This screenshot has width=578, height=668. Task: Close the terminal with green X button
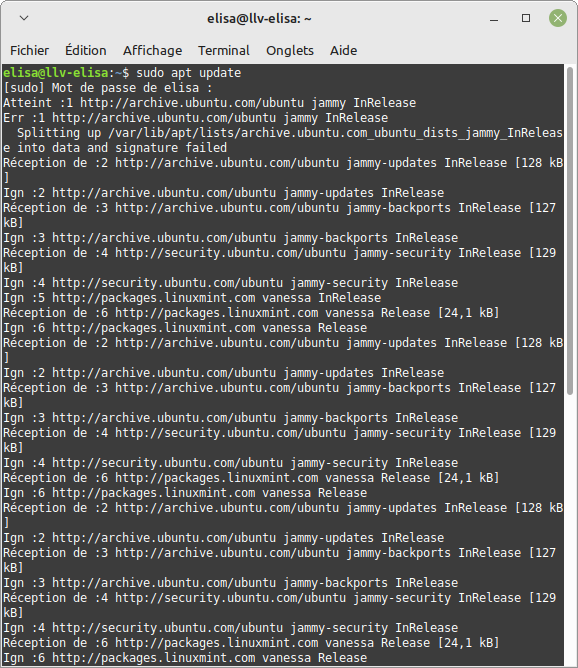(x=558, y=18)
